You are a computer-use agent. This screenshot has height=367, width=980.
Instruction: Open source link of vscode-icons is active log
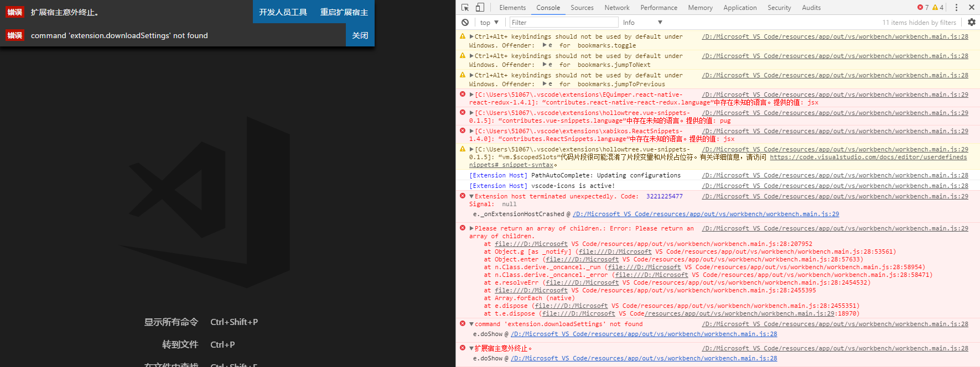point(835,186)
